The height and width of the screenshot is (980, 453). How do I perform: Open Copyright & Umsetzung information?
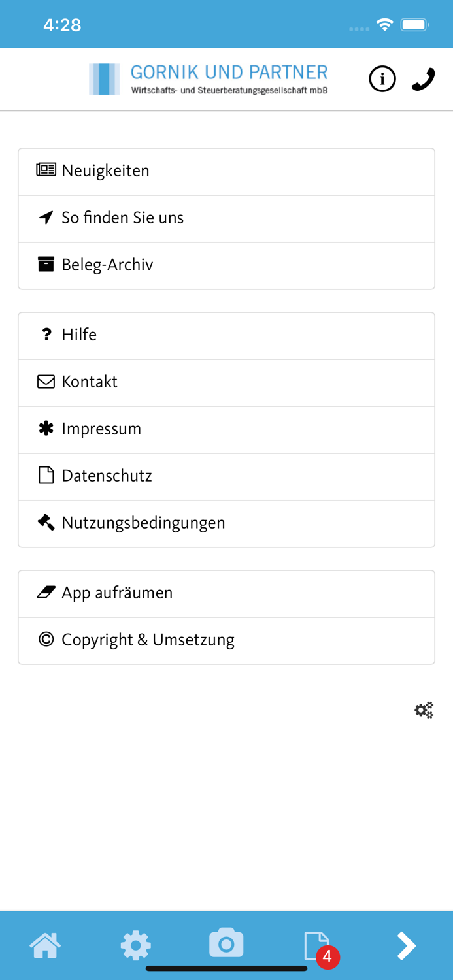148,640
